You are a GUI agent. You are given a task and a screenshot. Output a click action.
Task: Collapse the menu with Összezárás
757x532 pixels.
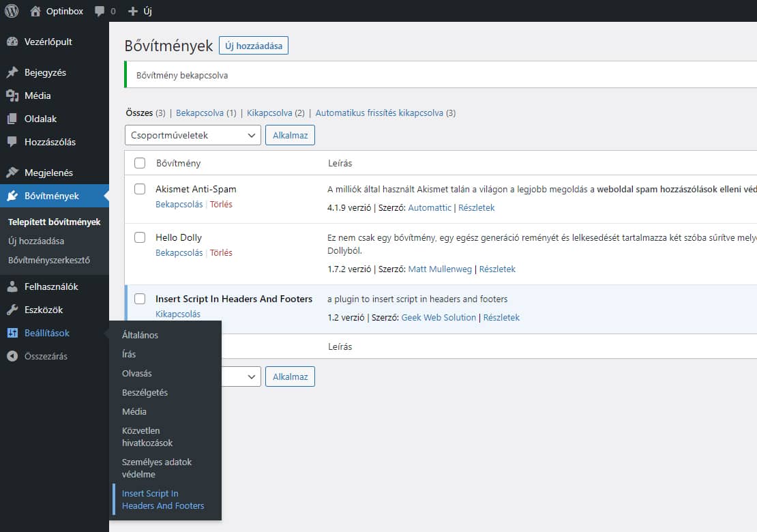(38, 356)
